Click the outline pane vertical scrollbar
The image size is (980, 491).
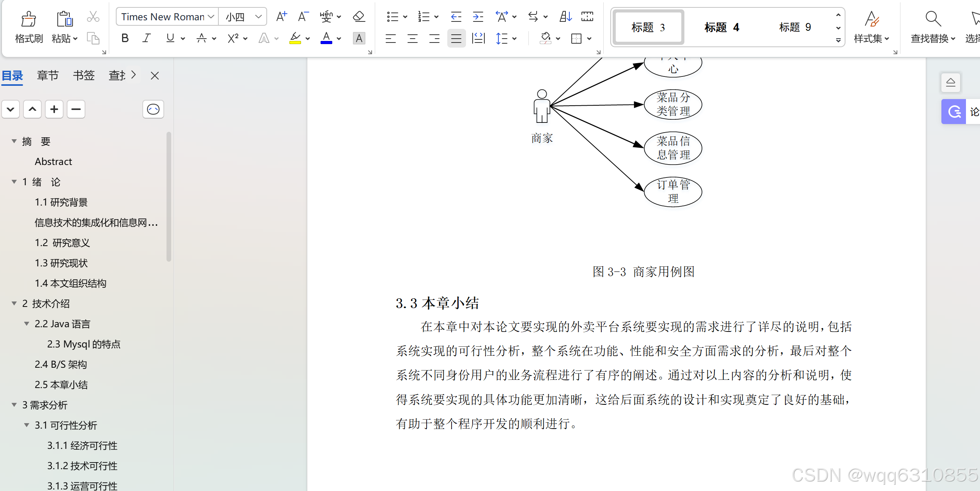tap(169, 197)
